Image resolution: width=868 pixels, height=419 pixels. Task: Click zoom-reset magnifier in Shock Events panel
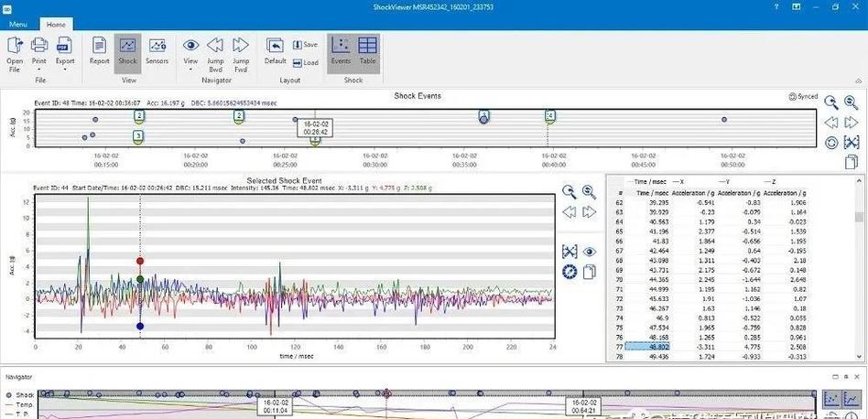[x=852, y=102]
